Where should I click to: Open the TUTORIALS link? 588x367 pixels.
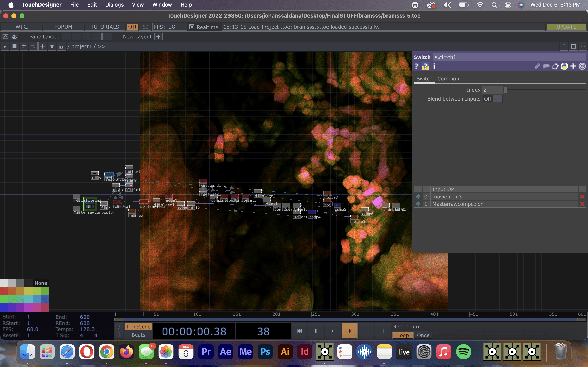pos(105,27)
